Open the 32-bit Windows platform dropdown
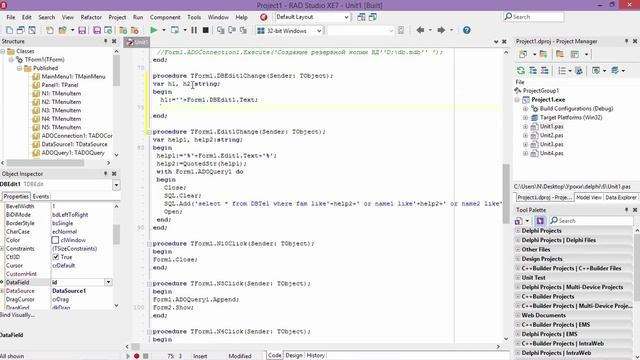Image resolution: width=640 pixels, height=360 pixels. point(319,31)
